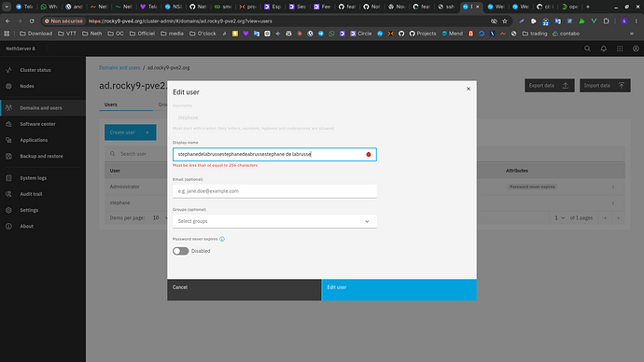Open the app launcher grid icon
Image resolution: width=644 pixels, height=362 pixels.
coord(620,49)
